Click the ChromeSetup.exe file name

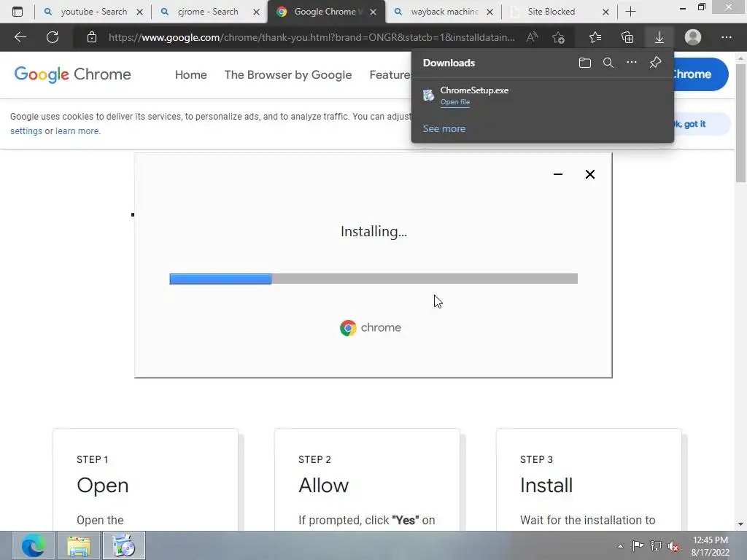474,90
